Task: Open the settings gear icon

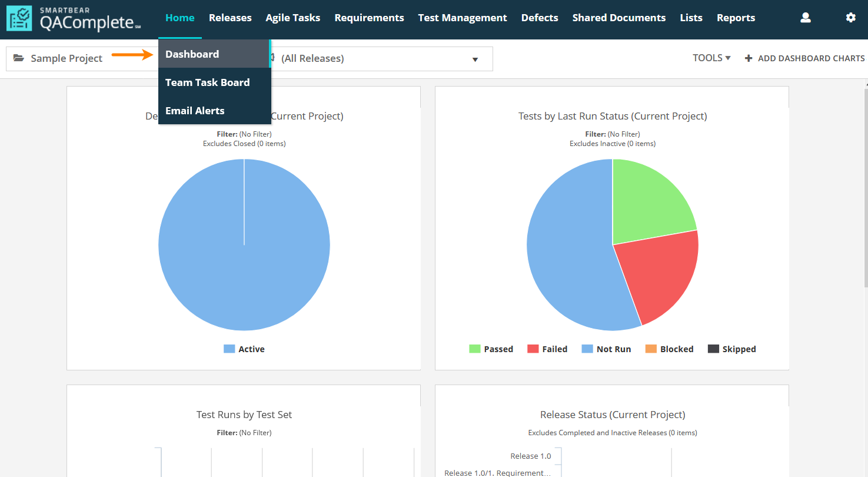Action: coord(850,18)
